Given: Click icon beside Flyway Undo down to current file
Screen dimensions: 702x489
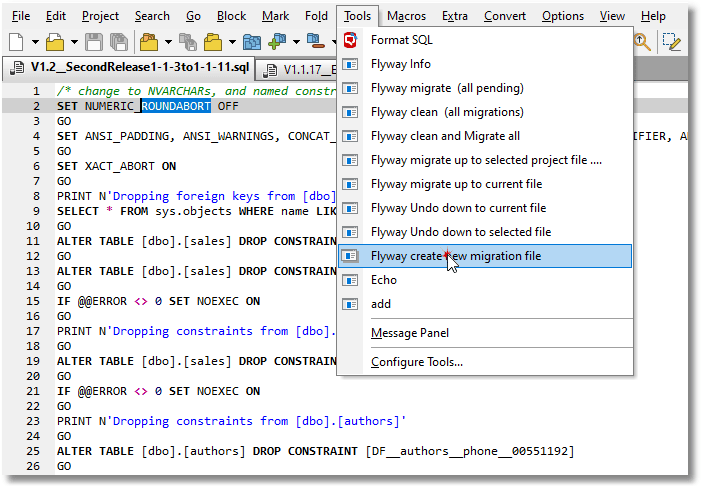Looking at the screenshot, I should (350, 208).
